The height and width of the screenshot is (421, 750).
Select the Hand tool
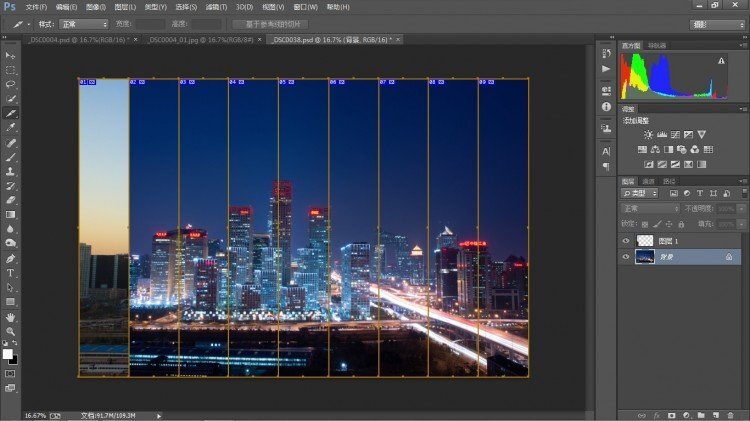11,317
